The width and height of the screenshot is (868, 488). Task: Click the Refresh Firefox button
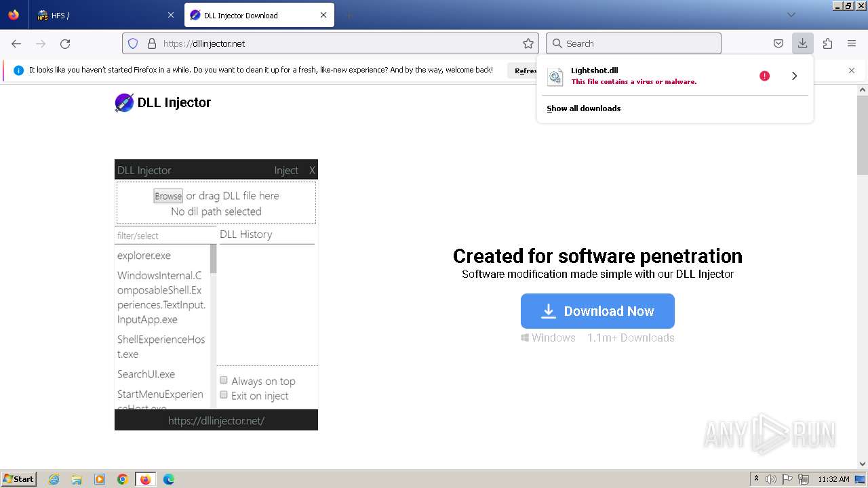[x=522, y=70]
